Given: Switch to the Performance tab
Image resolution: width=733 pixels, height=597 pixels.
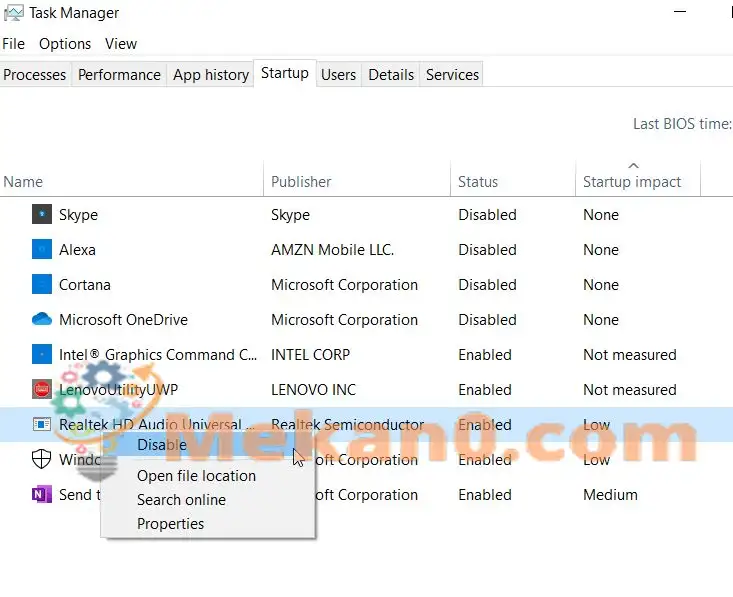Looking at the screenshot, I should 119,74.
